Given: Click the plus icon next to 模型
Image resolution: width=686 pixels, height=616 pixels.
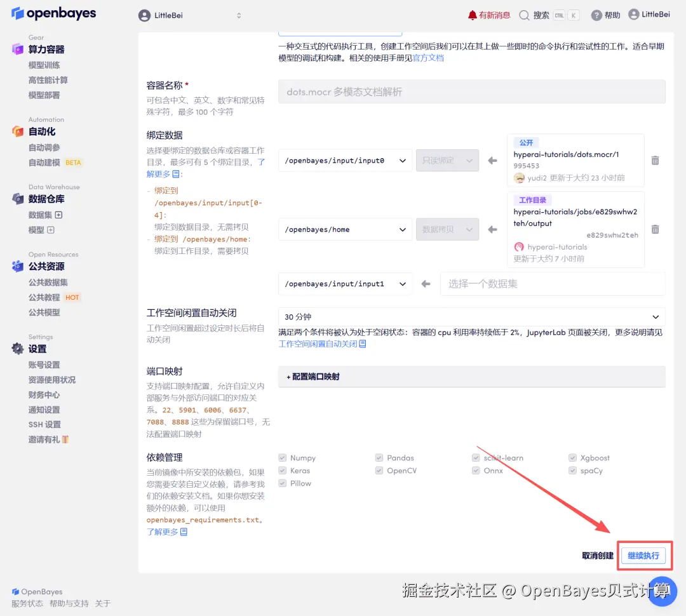Looking at the screenshot, I should tap(50, 230).
